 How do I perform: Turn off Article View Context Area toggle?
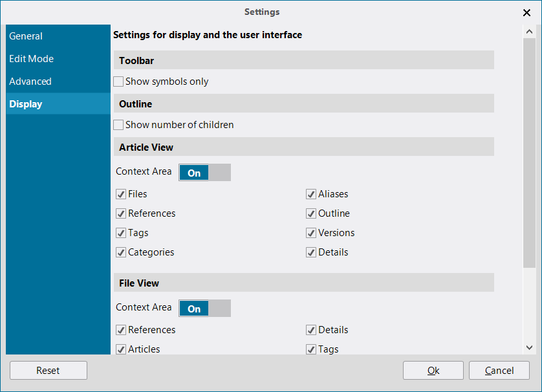204,173
